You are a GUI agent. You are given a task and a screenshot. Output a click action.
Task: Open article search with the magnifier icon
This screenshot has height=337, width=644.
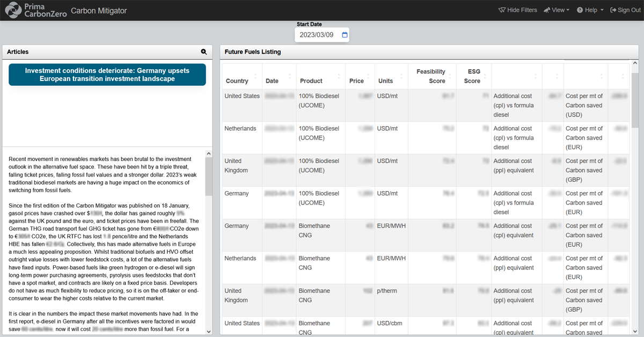click(203, 52)
